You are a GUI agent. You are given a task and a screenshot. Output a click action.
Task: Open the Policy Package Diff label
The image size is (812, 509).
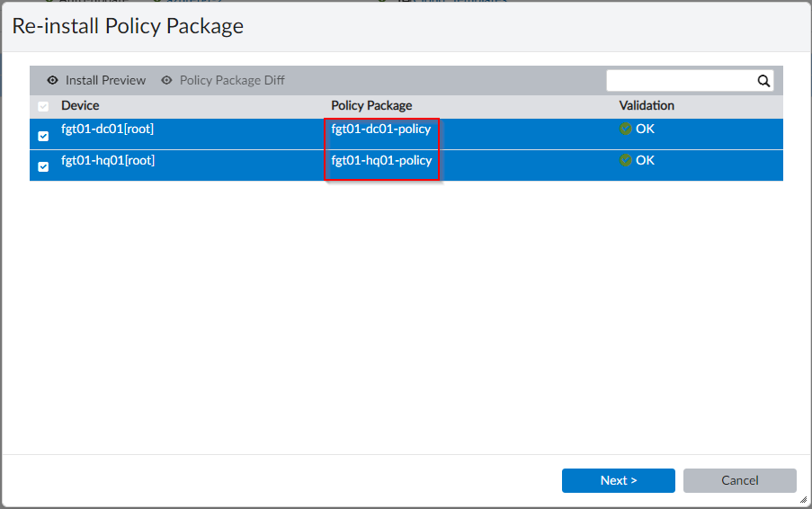click(x=232, y=81)
